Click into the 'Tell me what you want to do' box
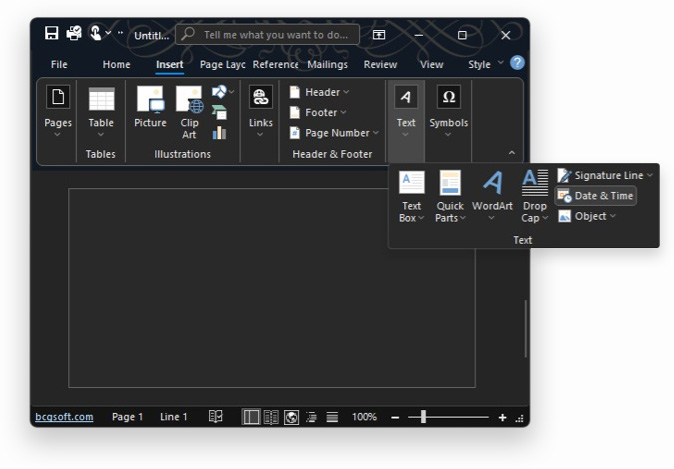This screenshot has height=469, width=674. (x=267, y=34)
